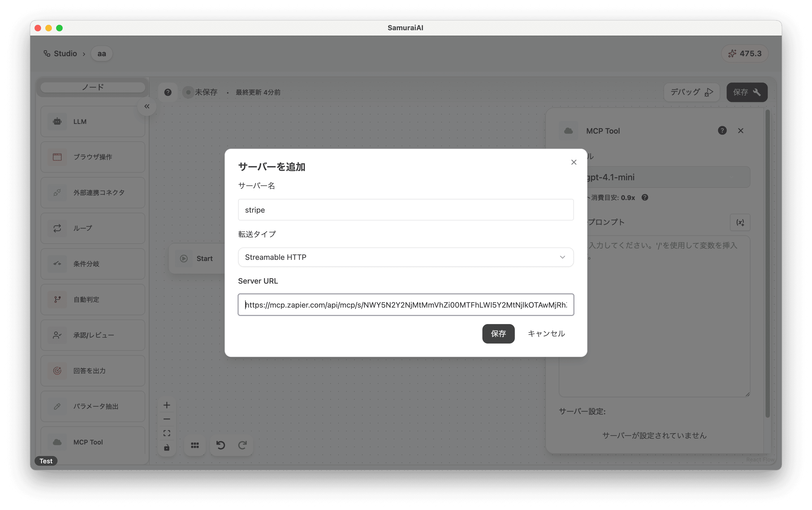812x510 pixels.
Task: Click the 回答を出力 target icon
Action: (57, 371)
